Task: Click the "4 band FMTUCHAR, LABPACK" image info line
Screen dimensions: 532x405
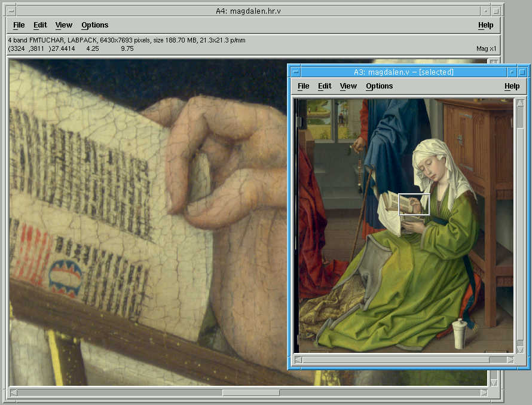Action: pos(127,41)
